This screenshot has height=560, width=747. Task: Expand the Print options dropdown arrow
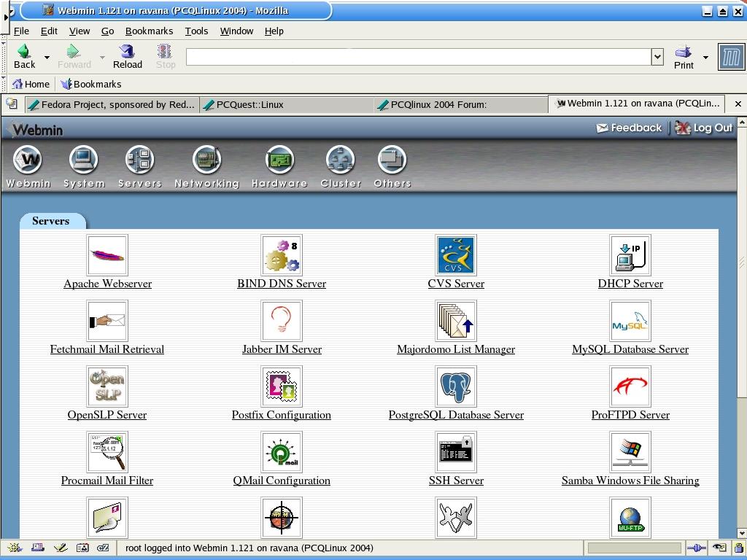pyautogui.click(x=705, y=57)
